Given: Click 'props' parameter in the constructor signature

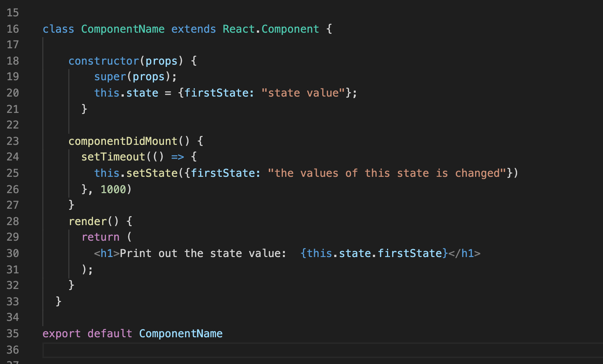Looking at the screenshot, I should click(161, 61).
